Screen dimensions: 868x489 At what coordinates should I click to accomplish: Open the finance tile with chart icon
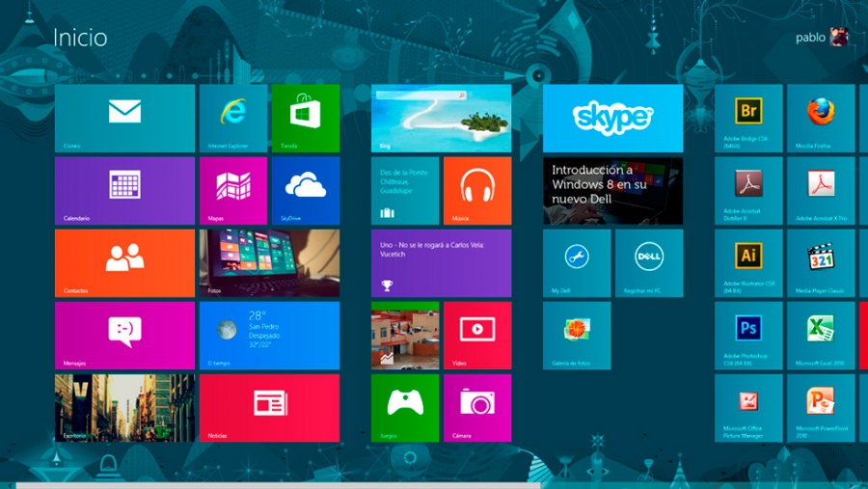click(x=405, y=336)
